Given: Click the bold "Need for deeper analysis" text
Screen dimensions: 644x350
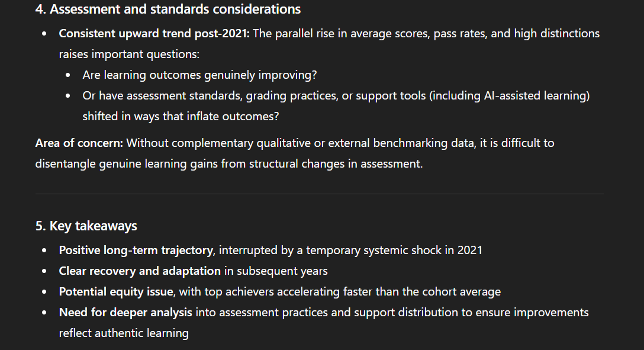Looking at the screenshot, I should click(x=125, y=312).
